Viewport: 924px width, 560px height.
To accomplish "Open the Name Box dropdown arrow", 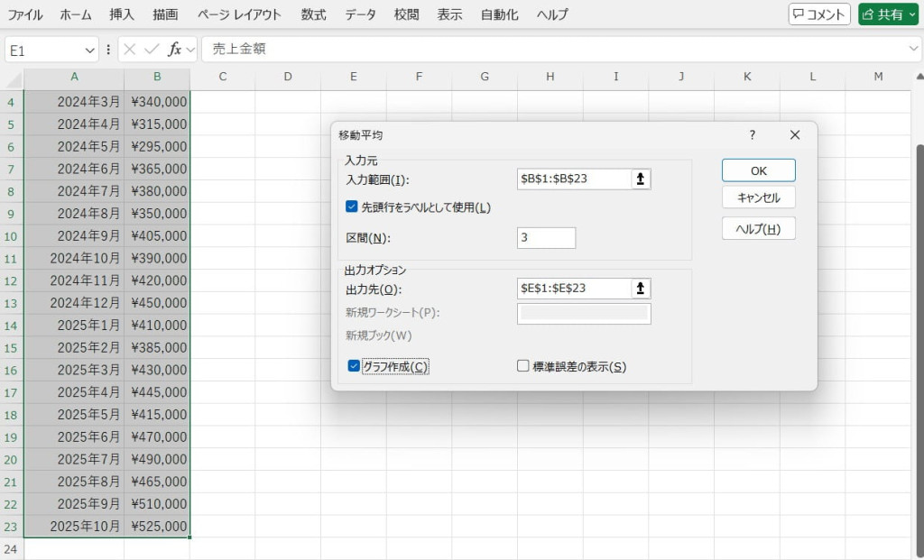I will pos(89,50).
